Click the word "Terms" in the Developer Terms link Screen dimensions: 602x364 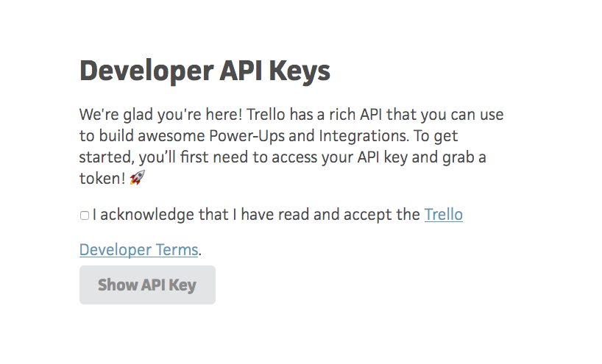click(x=177, y=250)
